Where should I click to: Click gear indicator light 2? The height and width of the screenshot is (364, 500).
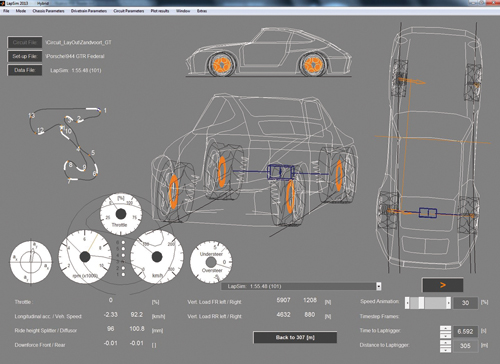tap(123, 268)
